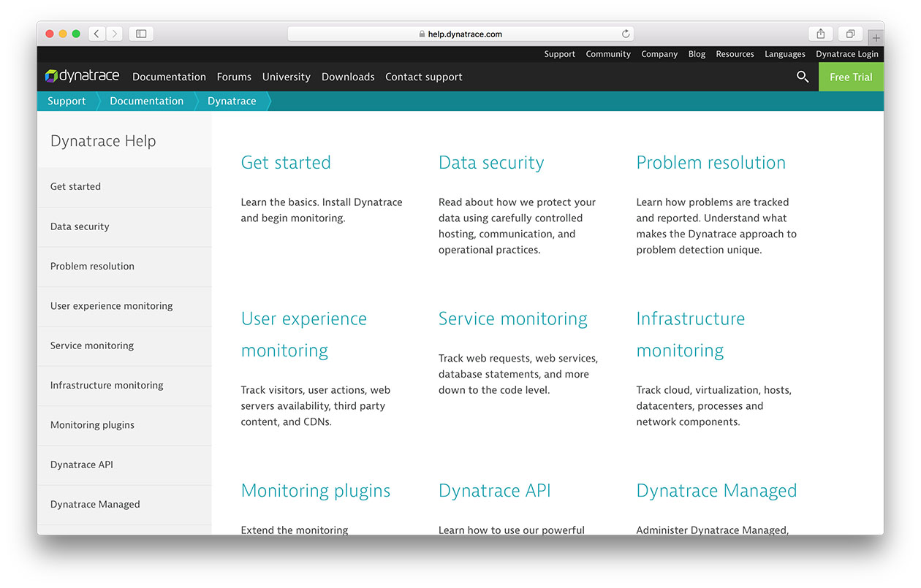The image size is (921, 588).
Task: Click the green Free Trial button
Action: pos(851,77)
